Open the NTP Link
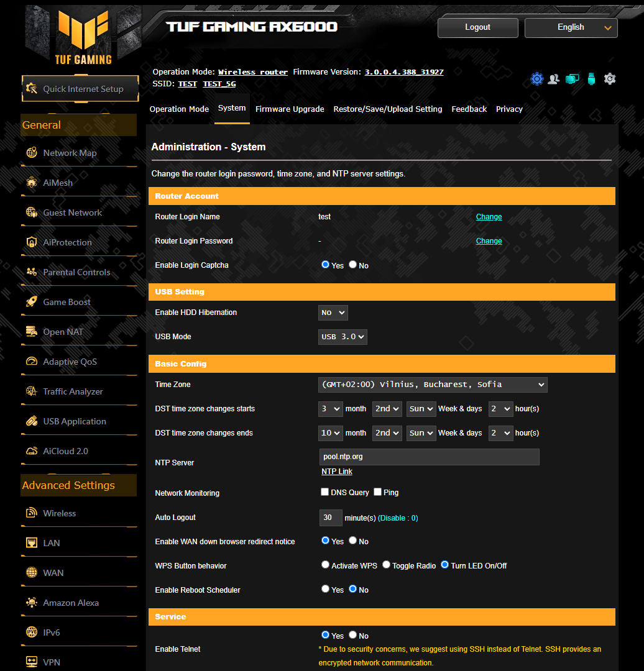The height and width of the screenshot is (671, 644). 336,471
